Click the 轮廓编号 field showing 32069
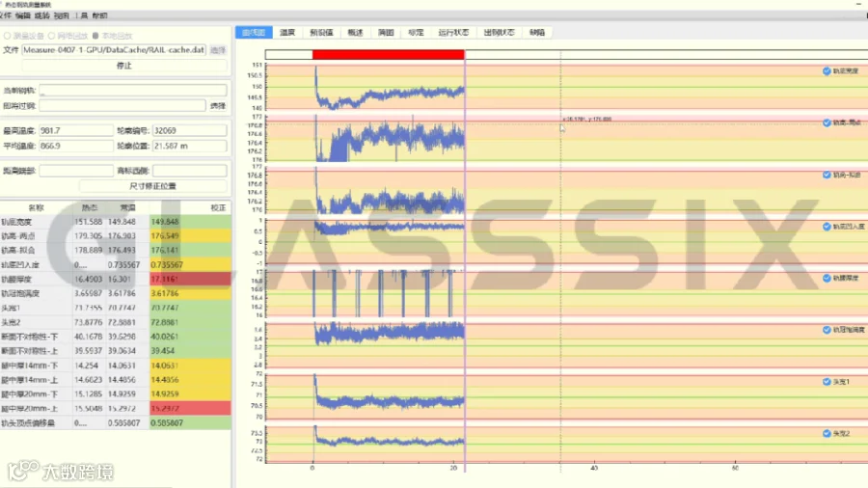The height and width of the screenshot is (488, 868). click(x=189, y=130)
